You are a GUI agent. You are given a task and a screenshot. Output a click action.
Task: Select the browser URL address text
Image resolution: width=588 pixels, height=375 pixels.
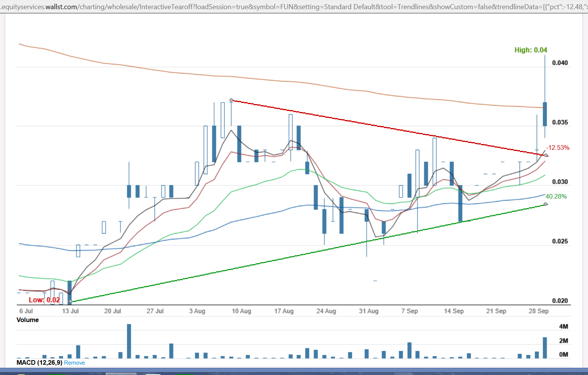pyautogui.click(x=294, y=6)
